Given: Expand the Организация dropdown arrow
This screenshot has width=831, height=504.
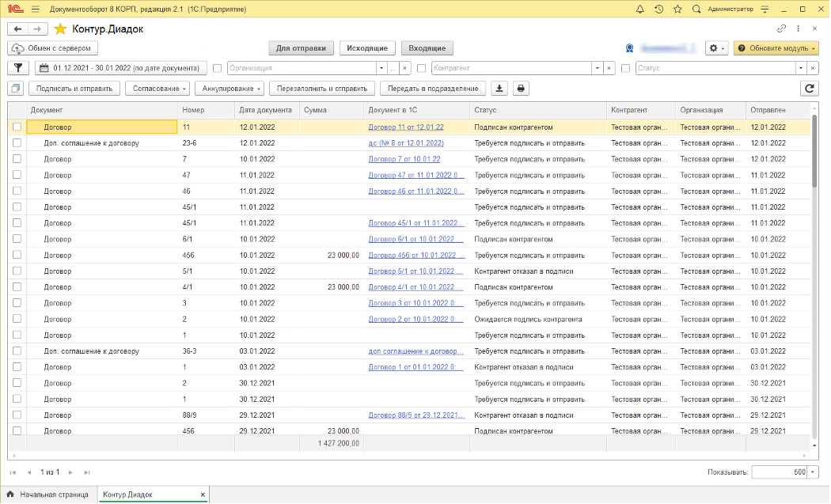Looking at the screenshot, I should [x=381, y=68].
